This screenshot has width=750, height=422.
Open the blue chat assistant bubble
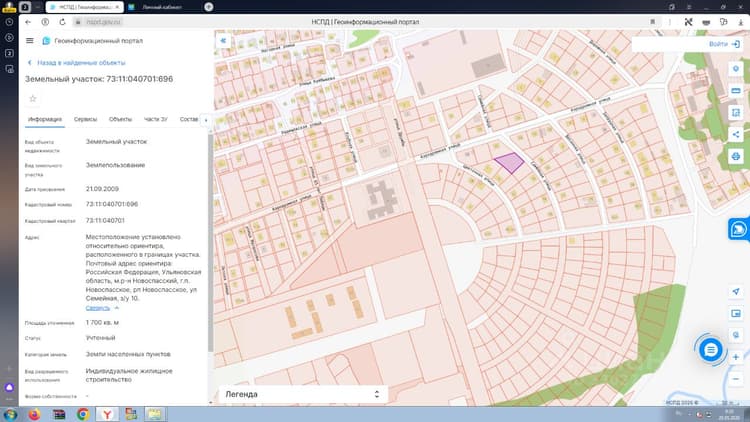click(711, 350)
